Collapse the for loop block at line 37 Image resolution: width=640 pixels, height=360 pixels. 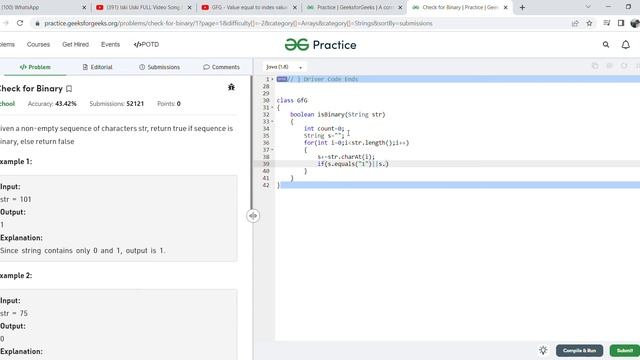point(272,150)
